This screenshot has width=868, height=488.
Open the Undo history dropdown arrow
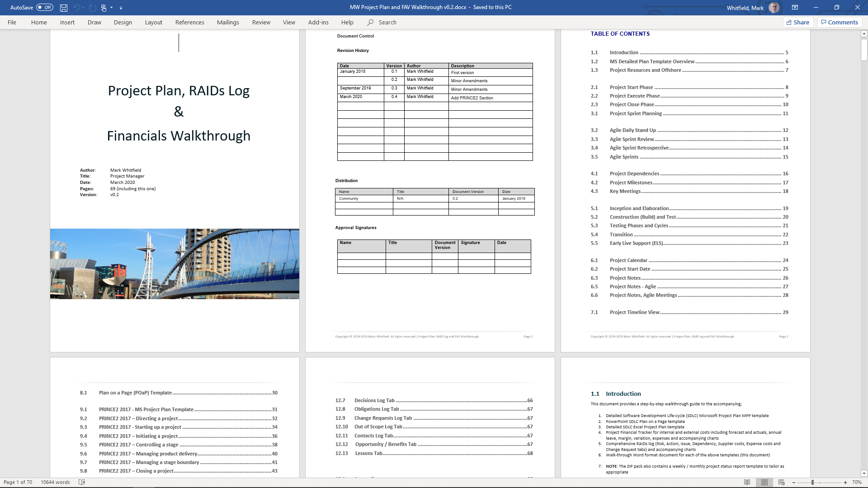click(x=84, y=8)
